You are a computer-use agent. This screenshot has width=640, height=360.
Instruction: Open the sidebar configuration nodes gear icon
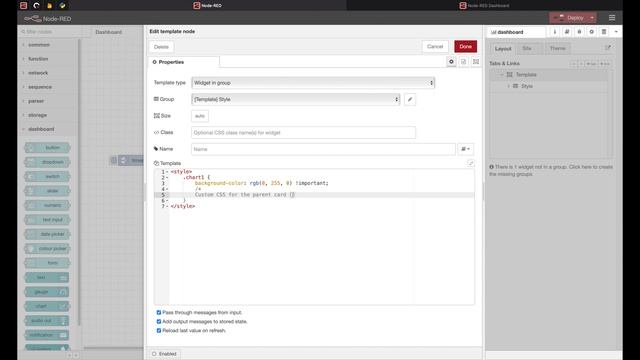pos(591,32)
